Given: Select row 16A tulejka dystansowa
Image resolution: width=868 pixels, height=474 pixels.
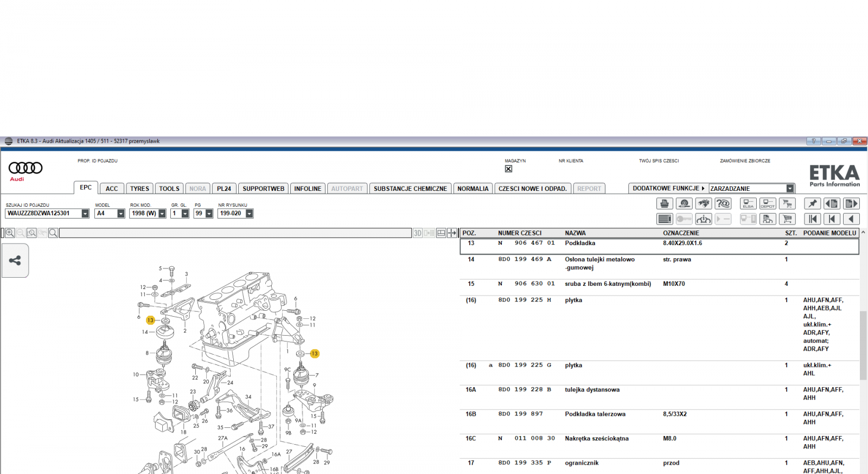Looking at the screenshot, I should [660, 397].
